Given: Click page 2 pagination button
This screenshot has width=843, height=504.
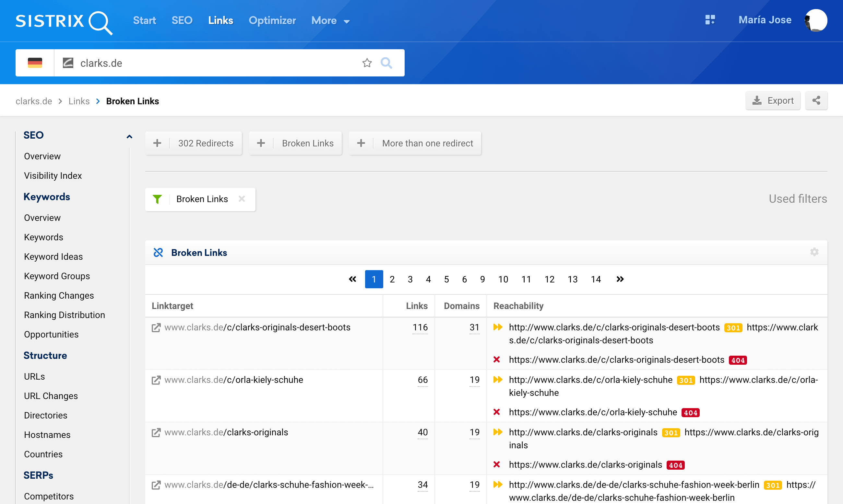Looking at the screenshot, I should click(x=391, y=279).
